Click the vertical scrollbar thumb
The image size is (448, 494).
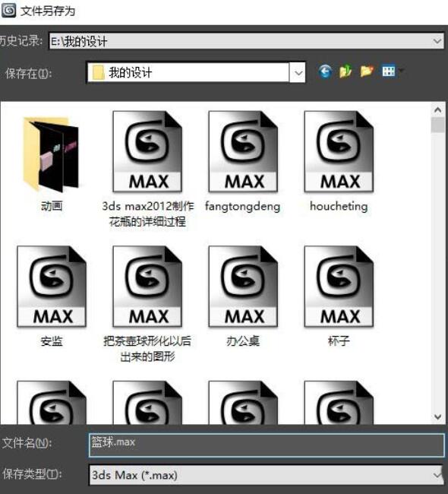click(437, 125)
